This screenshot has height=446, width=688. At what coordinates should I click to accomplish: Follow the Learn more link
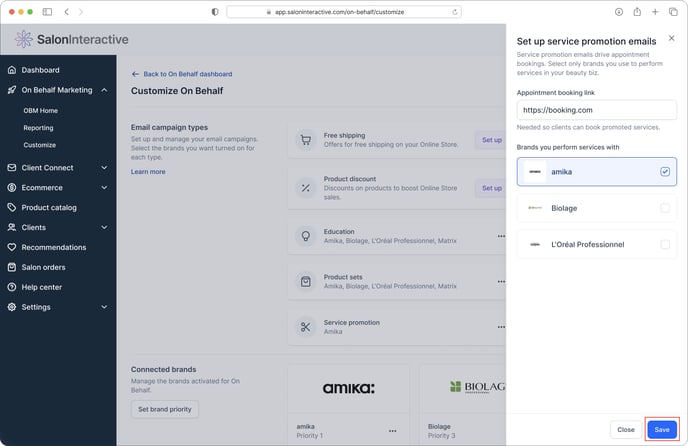pos(148,172)
